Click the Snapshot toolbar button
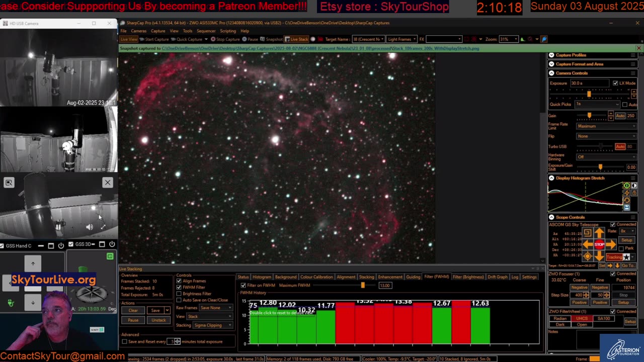This screenshot has width=644, height=362. pos(272,39)
